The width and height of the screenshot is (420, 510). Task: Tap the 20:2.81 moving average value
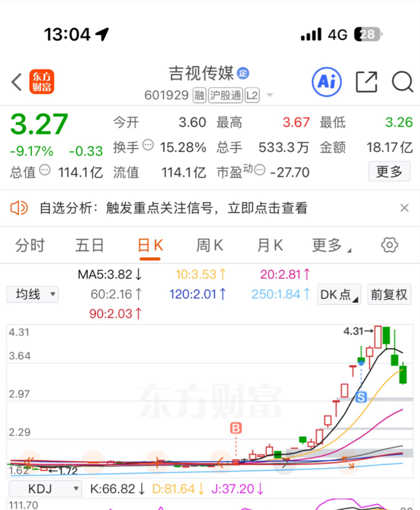(285, 274)
